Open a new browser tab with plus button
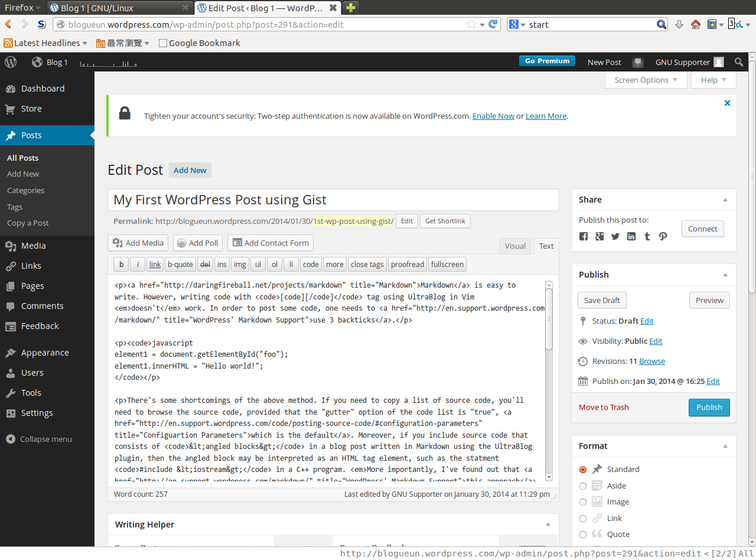The height and width of the screenshot is (560, 756). click(x=351, y=8)
